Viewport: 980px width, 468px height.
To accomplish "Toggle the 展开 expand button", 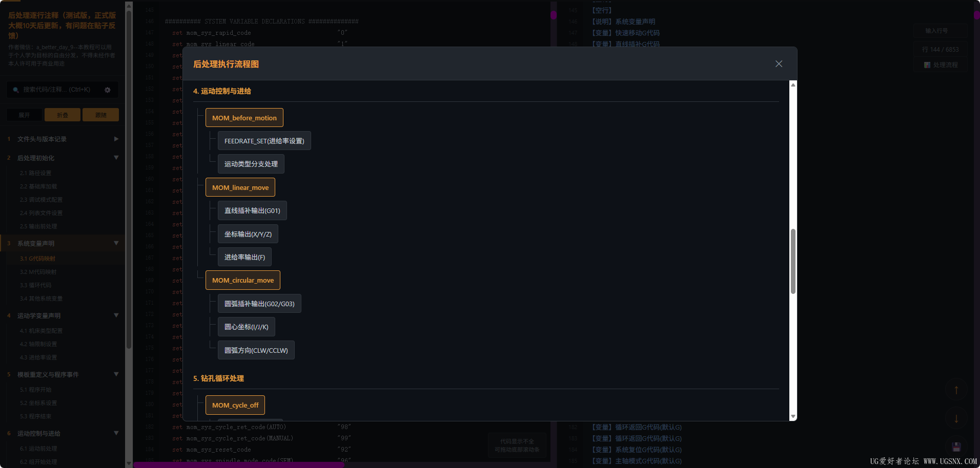I will coord(24,115).
